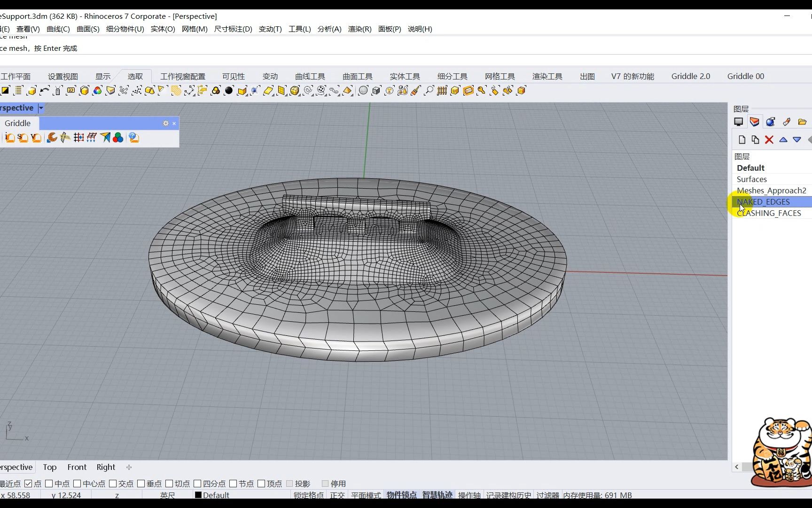This screenshot has width=812, height=508.
Task: Enable the 节点 (knot) osnap checkbox
Action: click(233, 484)
